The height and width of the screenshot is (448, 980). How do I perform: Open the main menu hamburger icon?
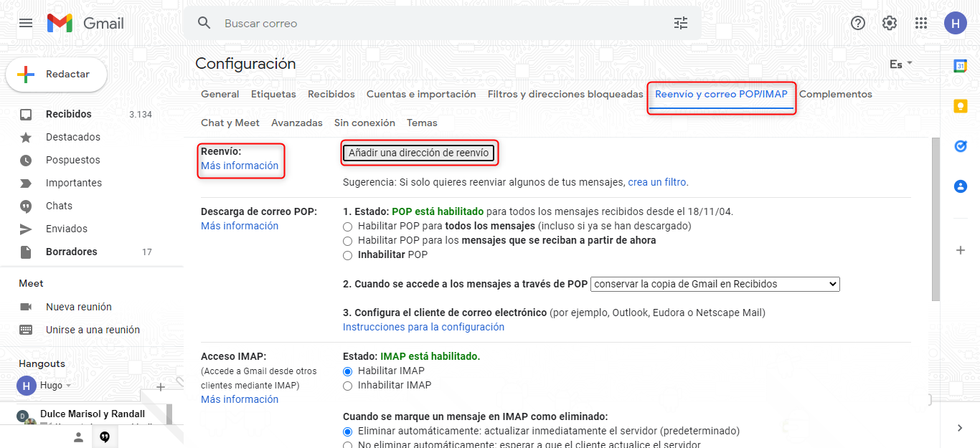26,23
